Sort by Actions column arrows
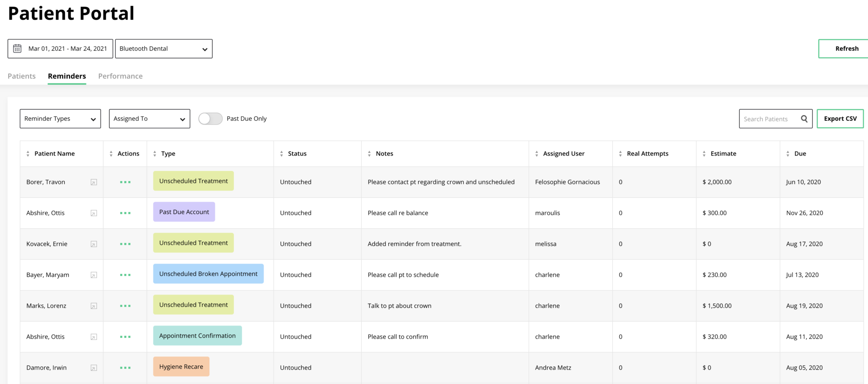The image size is (868, 384). [111, 154]
